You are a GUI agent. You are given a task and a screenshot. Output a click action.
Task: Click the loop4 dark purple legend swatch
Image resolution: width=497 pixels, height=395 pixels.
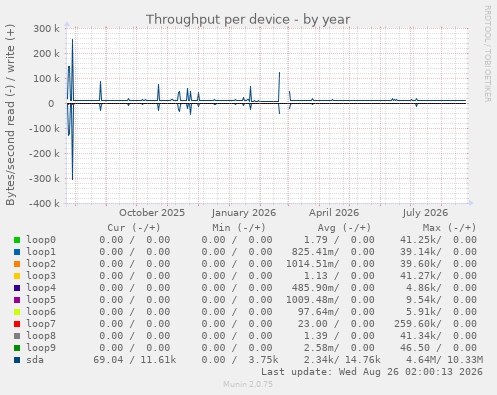17,288
